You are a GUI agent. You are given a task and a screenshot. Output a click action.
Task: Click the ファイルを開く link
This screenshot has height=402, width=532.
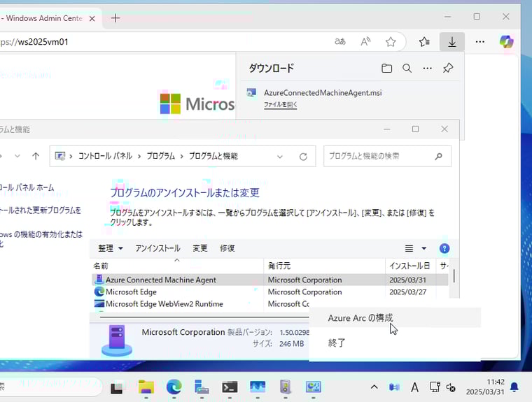pos(280,105)
